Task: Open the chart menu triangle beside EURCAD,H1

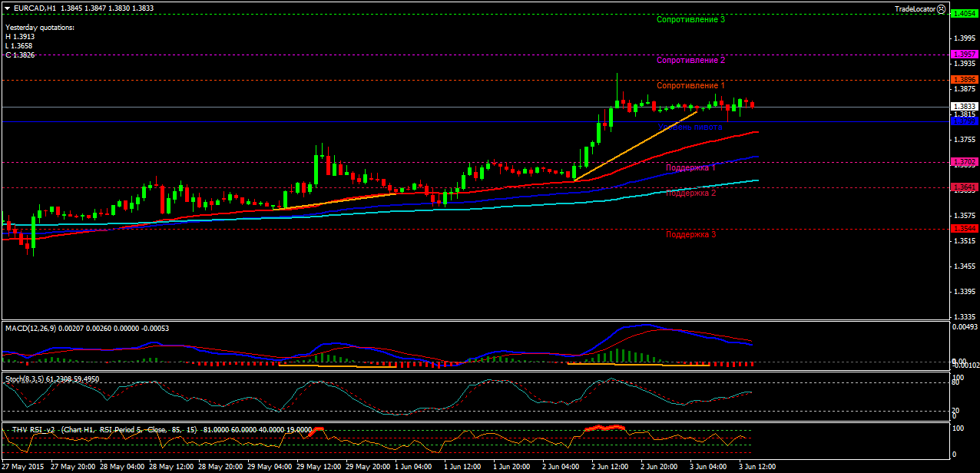Action: click(7, 8)
